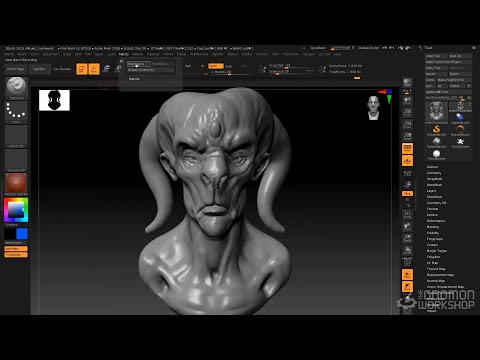Toggle the Zsub button

(x=229, y=66)
